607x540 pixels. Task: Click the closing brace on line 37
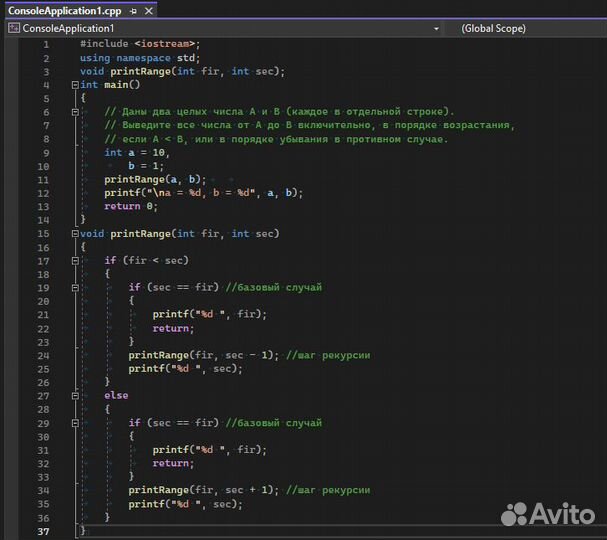(82, 530)
